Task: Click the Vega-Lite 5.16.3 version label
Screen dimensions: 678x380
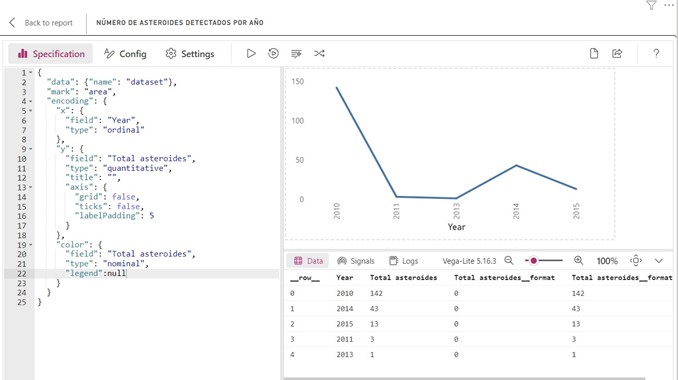Action: point(469,261)
